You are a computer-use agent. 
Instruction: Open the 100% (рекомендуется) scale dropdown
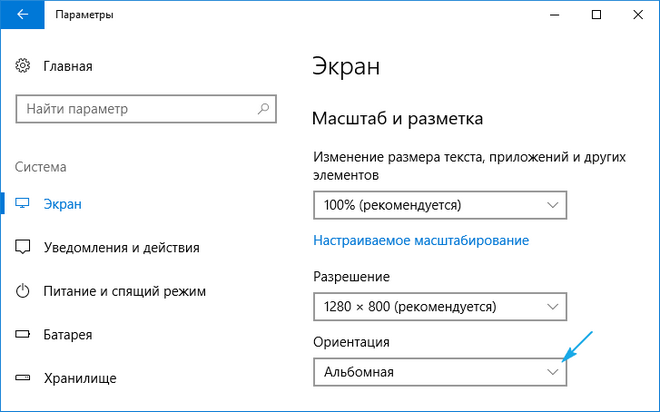[x=440, y=205]
